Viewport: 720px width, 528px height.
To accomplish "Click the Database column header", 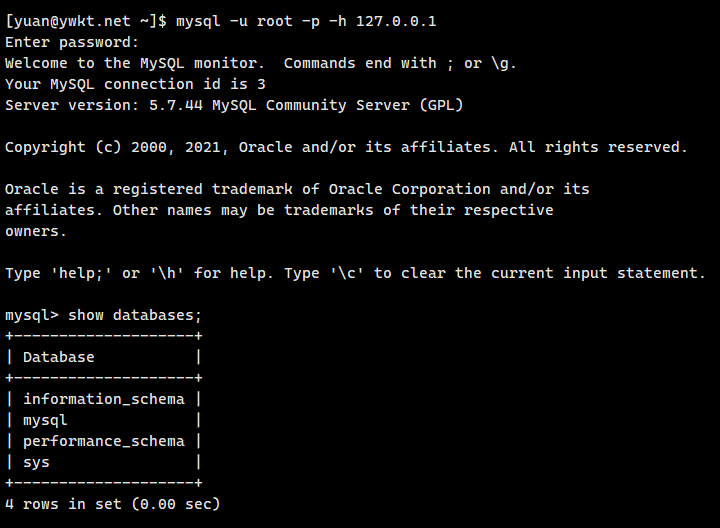I will point(59,357).
